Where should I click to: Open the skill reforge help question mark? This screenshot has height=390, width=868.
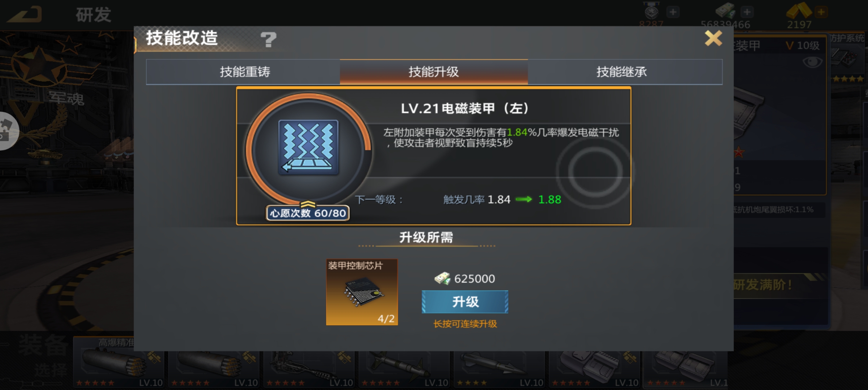pos(268,39)
